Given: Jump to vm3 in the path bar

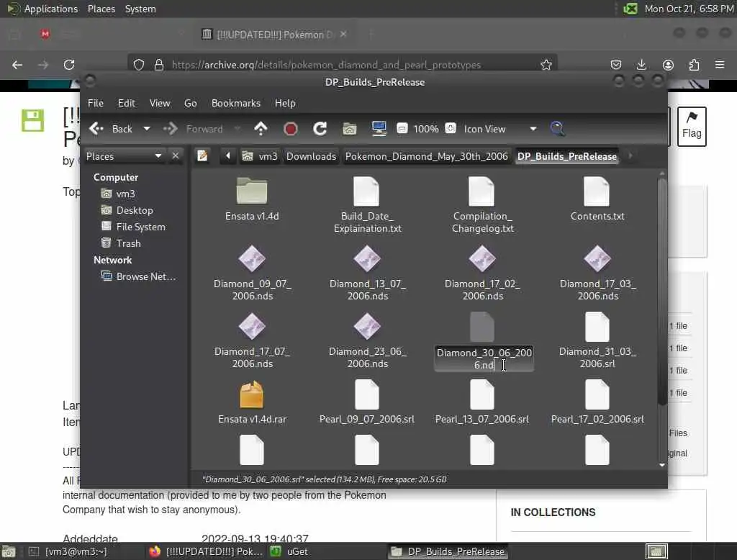Looking at the screenshot, I should 260,156.
